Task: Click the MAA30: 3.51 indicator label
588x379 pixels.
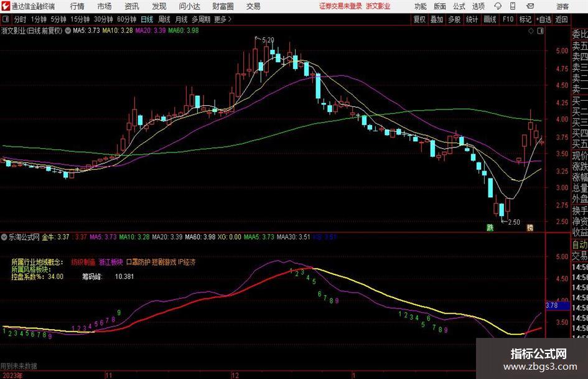Action: (293, 237)
